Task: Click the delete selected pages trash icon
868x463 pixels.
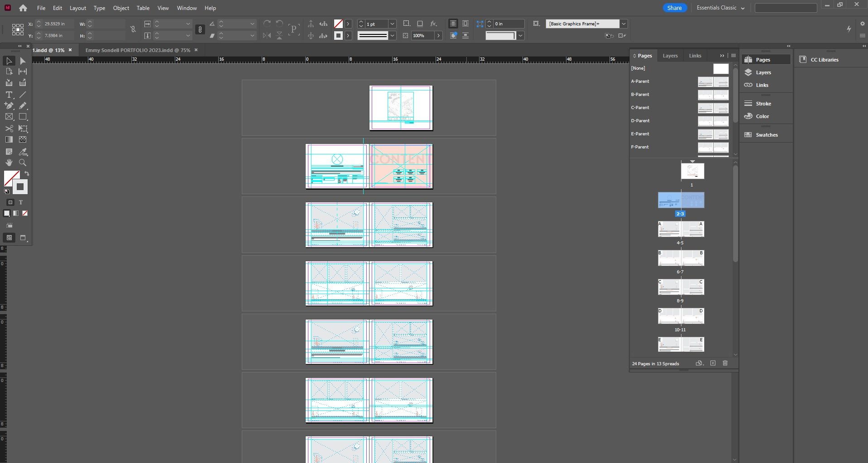Action: 725,363
